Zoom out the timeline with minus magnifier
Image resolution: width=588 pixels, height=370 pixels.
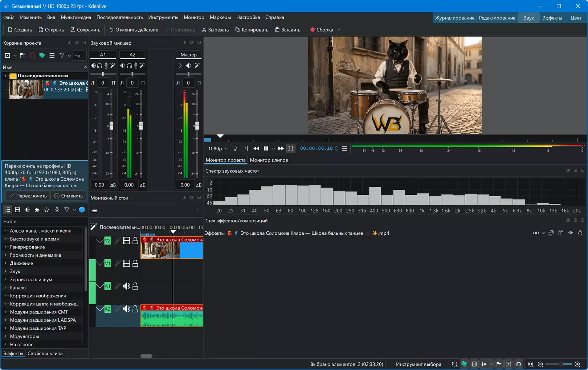[540, 364]
